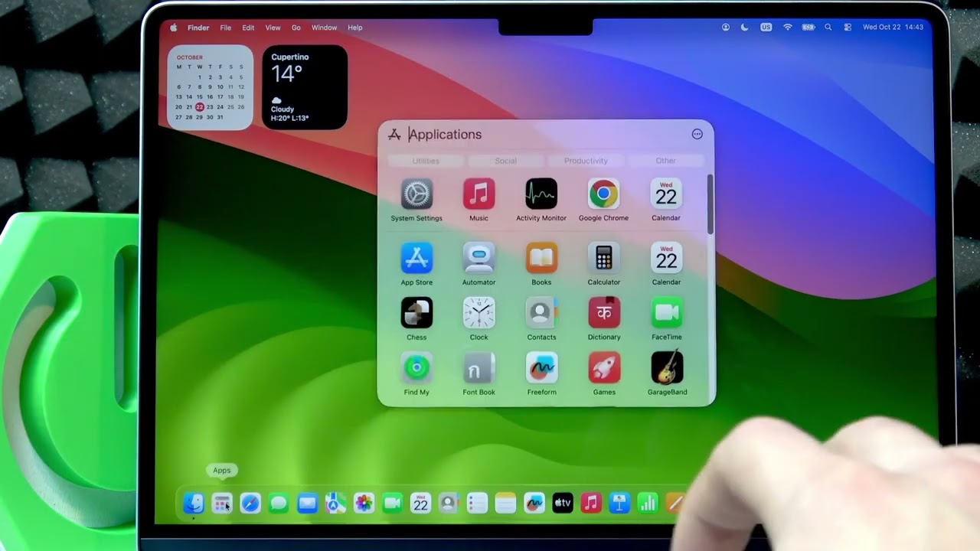Screen dimensions: 980x551
Task: Select the Other category tab
Action: [x=665, y=161]
